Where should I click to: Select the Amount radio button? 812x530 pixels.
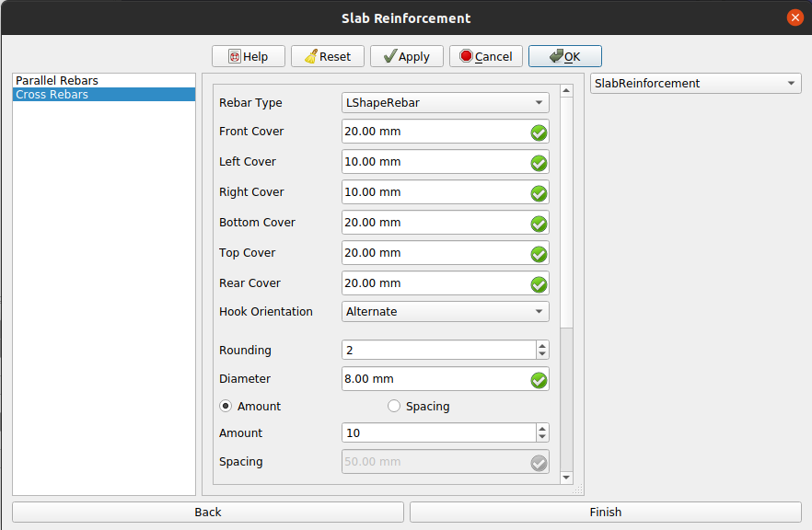pyautogui.click(x=226, y=407)
